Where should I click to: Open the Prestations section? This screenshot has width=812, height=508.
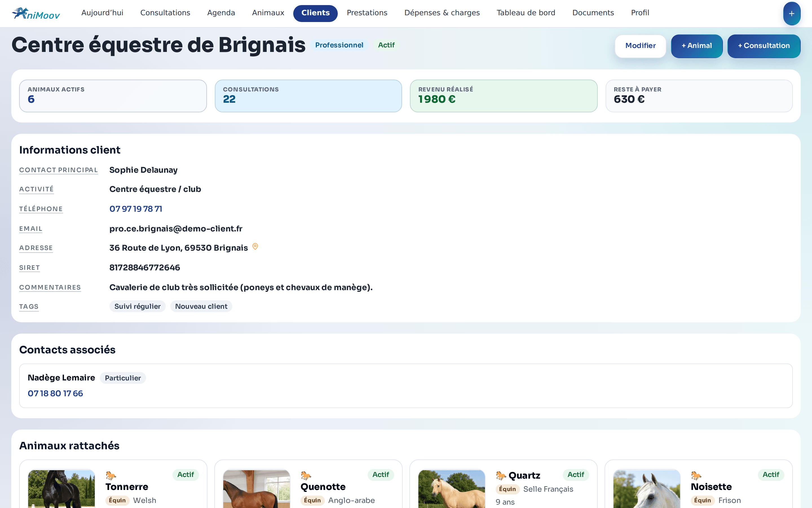(x=367, y=13)
